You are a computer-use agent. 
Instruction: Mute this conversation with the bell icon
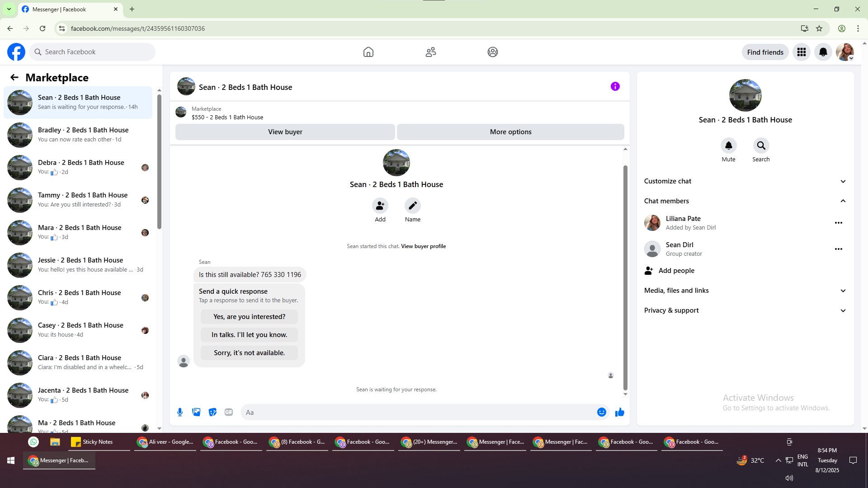(728, 145)
